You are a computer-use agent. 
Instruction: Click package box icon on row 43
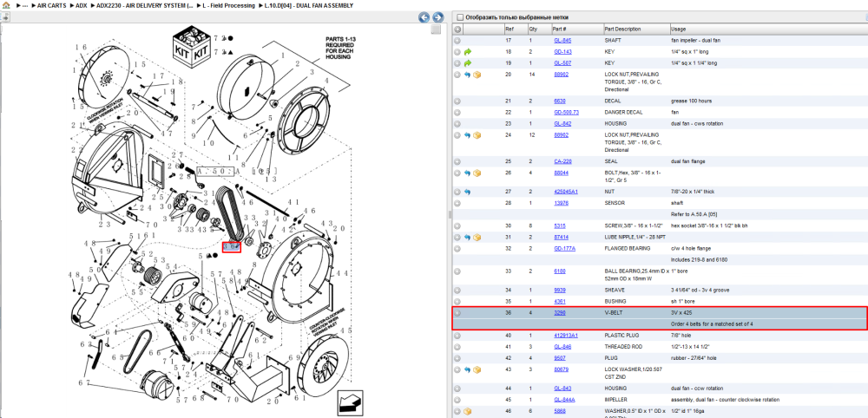(x=477, y=369)
